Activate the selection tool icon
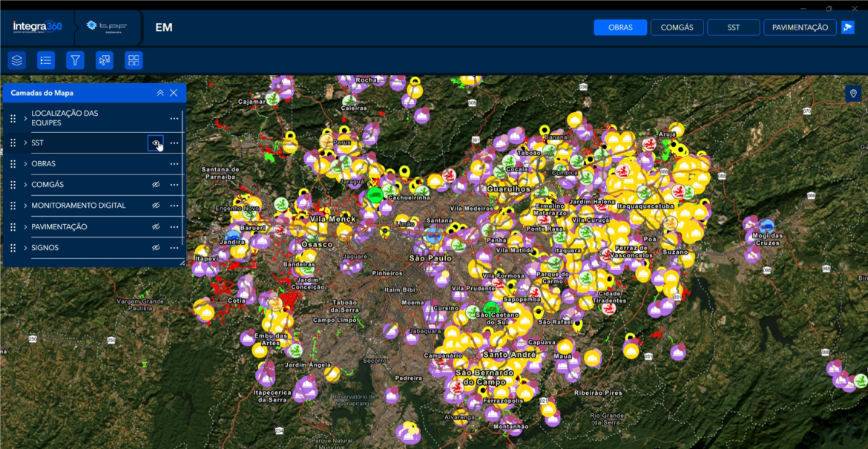Image resolution: width=868 pixels, height=449 pixels. pos(105,60)
